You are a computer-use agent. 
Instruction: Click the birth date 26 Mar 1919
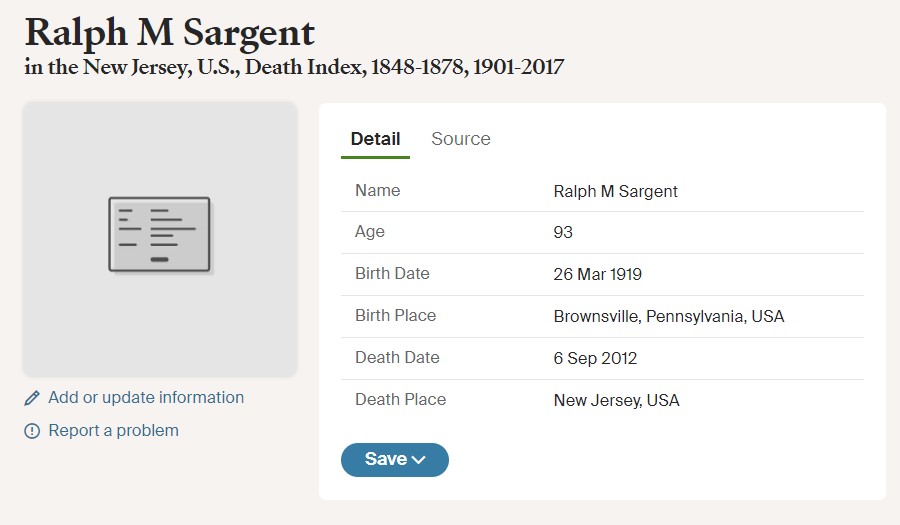pos(598,274)
